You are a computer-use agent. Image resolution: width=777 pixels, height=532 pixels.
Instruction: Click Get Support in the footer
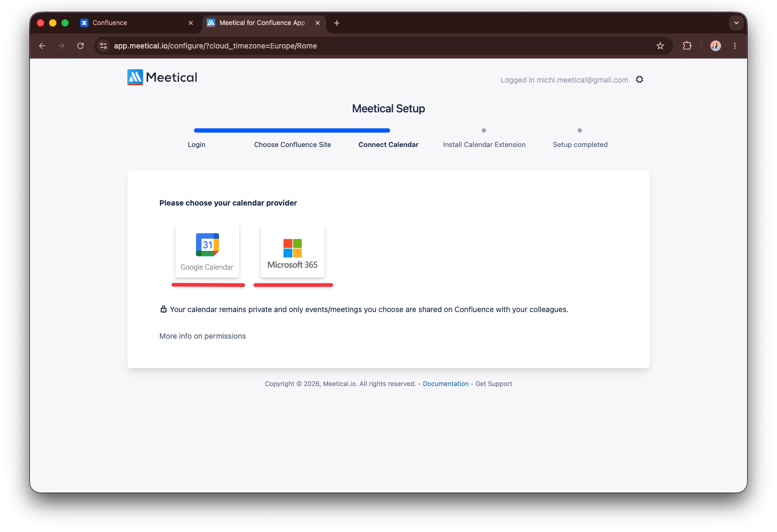click(493, 384)
